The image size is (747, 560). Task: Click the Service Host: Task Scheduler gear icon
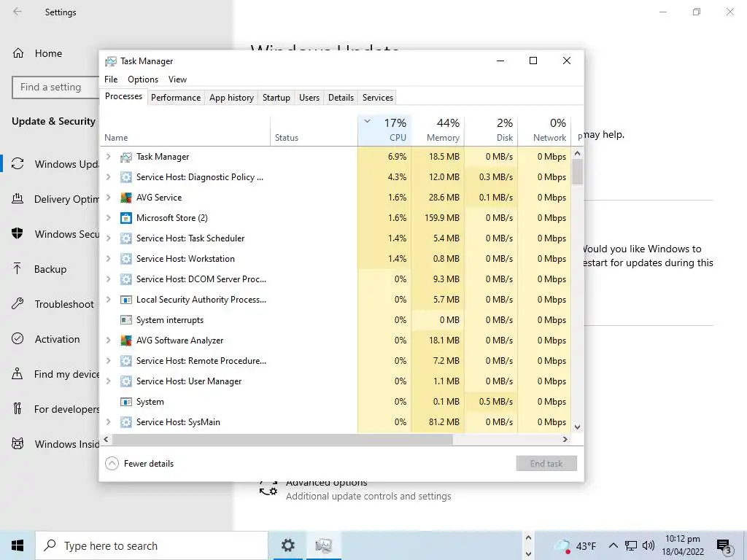125,238
